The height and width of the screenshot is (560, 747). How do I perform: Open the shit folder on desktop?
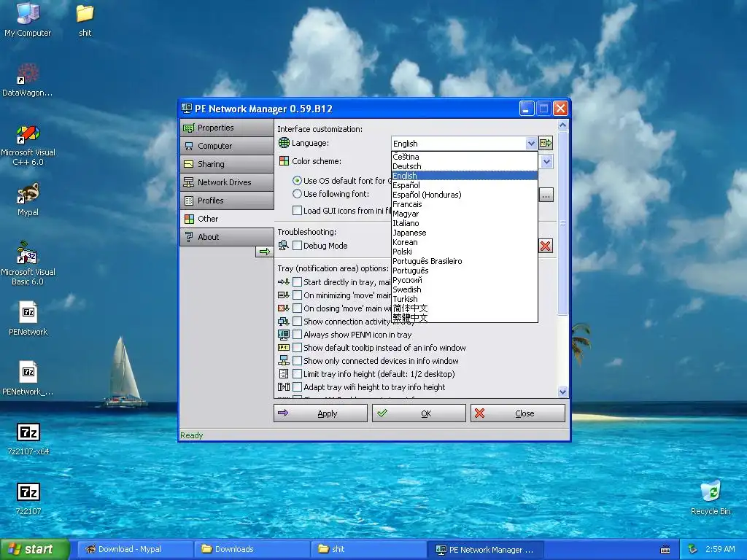point(85,20)
